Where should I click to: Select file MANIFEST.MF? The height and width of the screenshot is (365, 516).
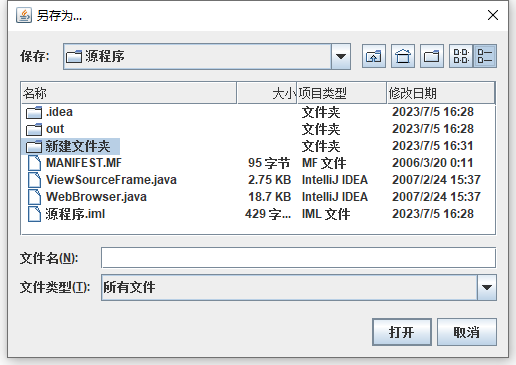[84, 163]
